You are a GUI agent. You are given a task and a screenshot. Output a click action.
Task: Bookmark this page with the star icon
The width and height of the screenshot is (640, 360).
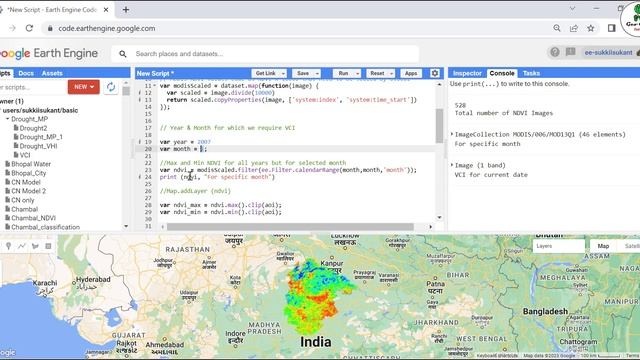click(x=591, y=28)
